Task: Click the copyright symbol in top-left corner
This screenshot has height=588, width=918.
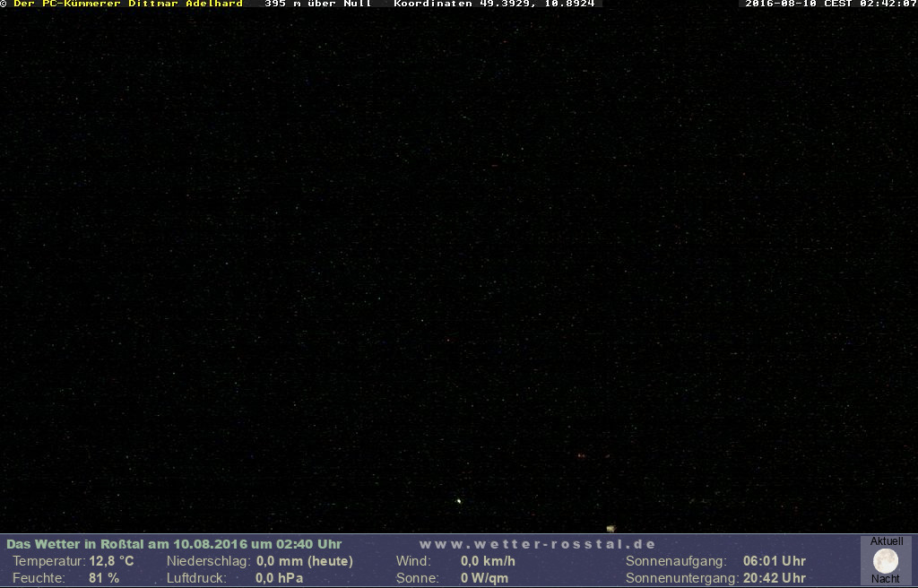Action: [4, 4]
